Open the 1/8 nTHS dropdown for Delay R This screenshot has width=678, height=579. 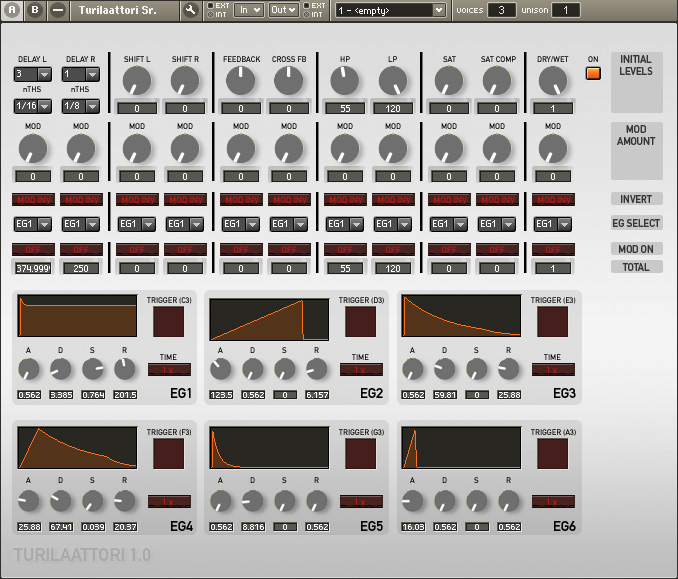[x=81, y=105]
